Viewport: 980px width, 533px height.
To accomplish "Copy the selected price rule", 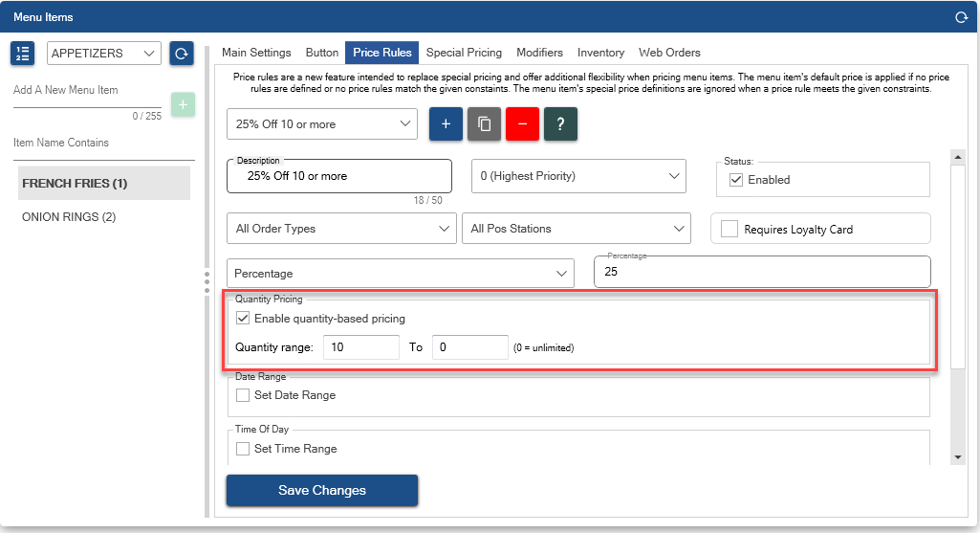I will 484,124.
